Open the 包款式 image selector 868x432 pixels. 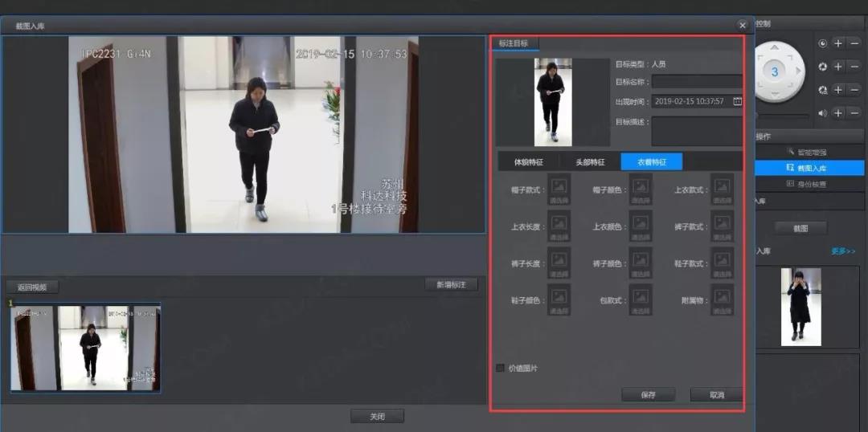coord(641,300)
